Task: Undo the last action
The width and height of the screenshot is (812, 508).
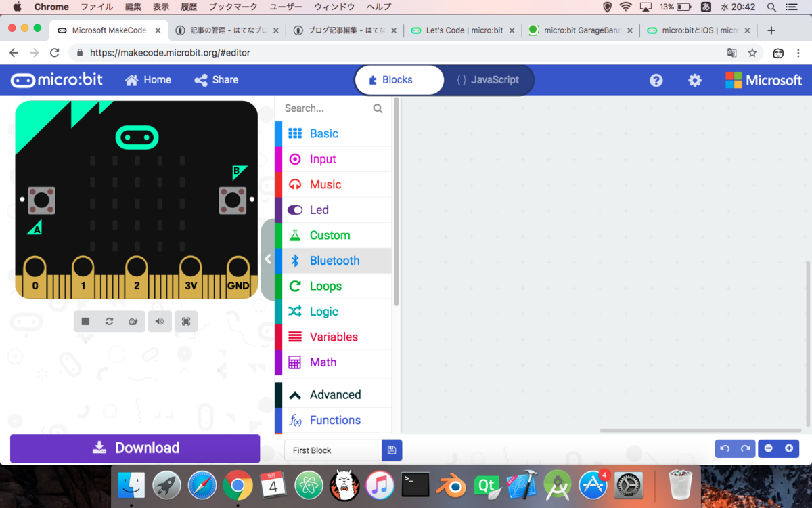Action: (x=725, y=448)
